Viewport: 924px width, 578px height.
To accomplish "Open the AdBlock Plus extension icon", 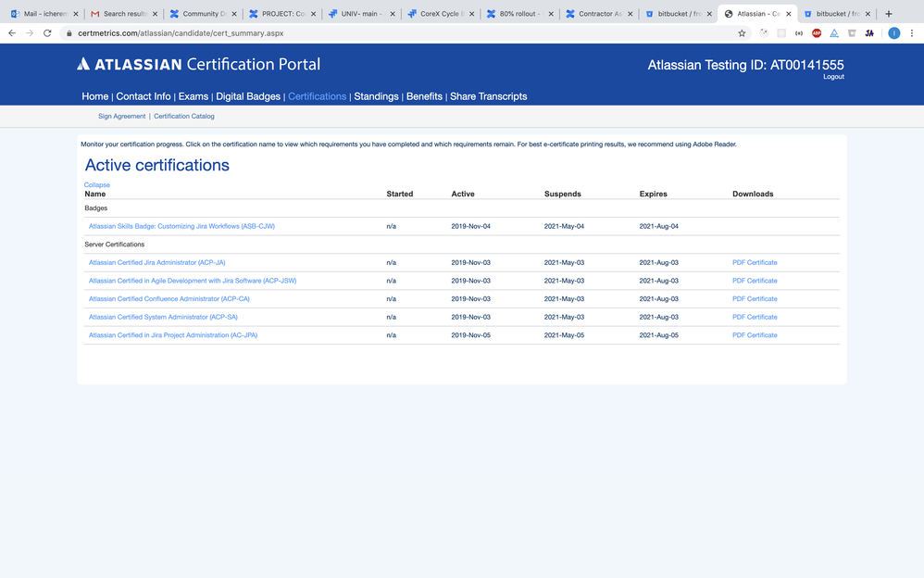I will click(817, 33).
